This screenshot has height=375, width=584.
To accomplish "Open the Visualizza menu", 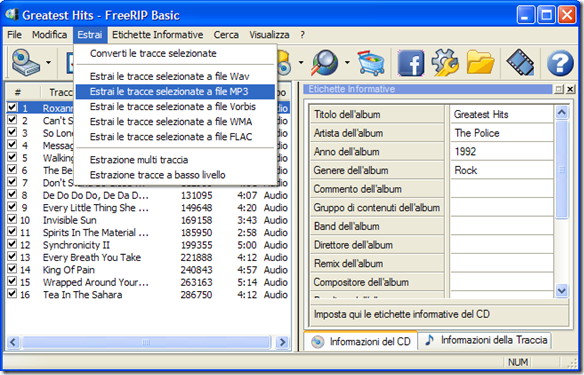I will coord(269,35).
